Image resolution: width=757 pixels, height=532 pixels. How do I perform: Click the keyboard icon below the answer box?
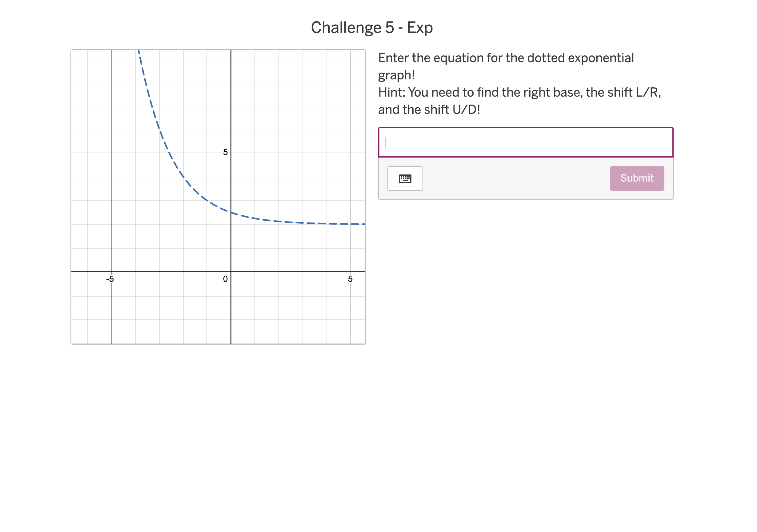click(405, 178)
